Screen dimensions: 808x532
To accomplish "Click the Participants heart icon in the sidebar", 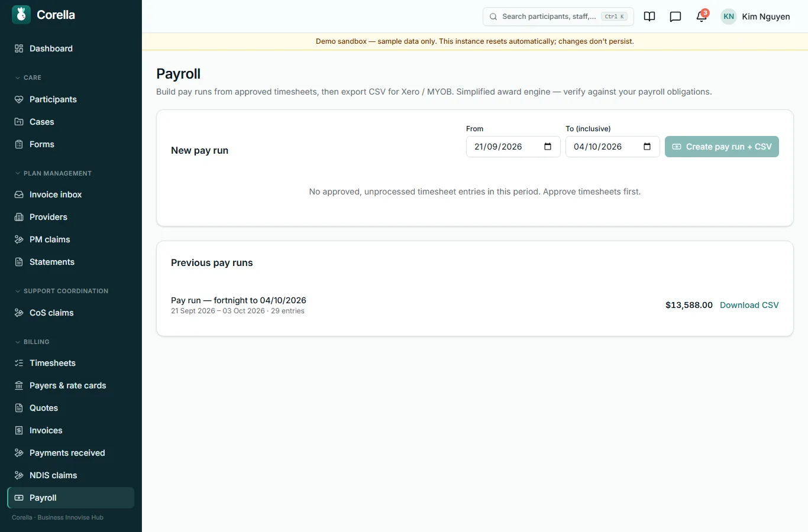I will pos(19,99).
